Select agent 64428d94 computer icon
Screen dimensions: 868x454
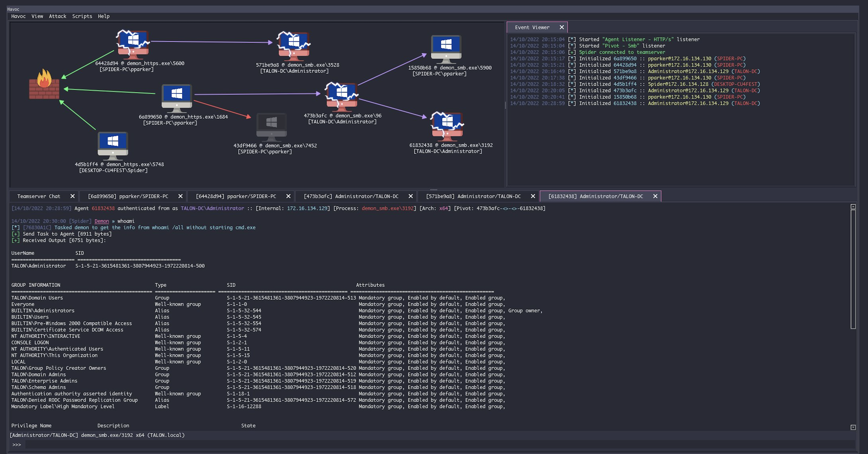[133, 44]
